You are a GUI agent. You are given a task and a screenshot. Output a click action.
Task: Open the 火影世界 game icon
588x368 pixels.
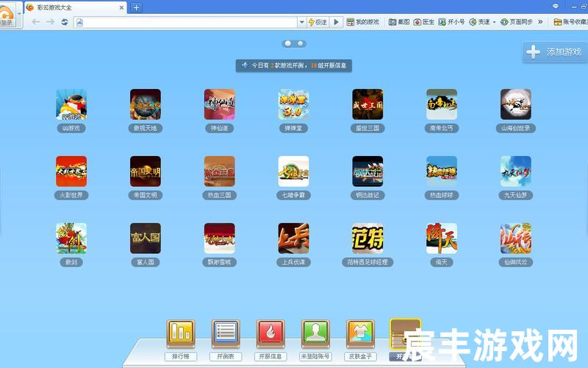(71, 171)
